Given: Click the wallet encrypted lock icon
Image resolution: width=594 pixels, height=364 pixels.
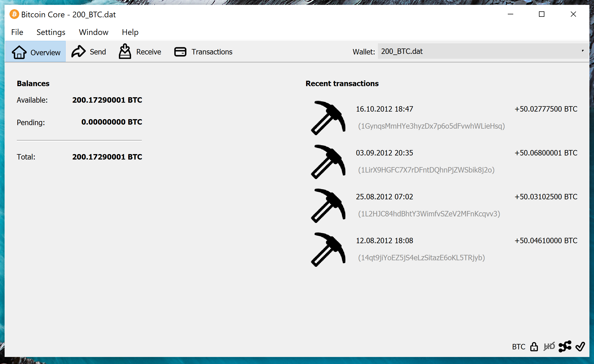Looking at the screenshot, I should tap(534, 347).
